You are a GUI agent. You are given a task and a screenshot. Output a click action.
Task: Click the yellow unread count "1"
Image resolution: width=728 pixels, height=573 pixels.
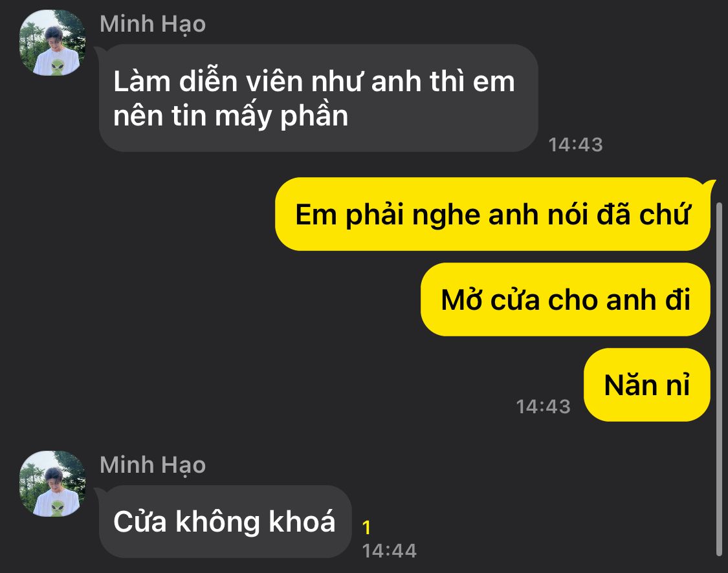366,528
